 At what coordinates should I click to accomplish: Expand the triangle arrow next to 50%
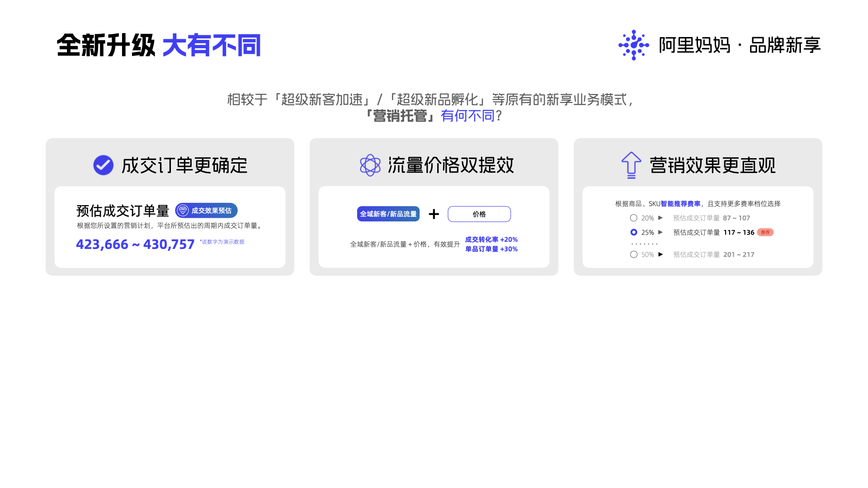[660, 254]
